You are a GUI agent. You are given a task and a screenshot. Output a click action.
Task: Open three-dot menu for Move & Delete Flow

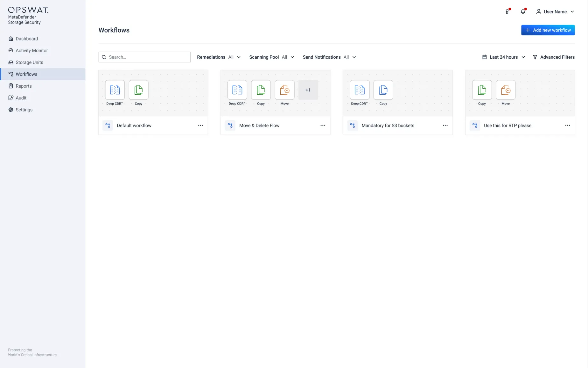click(x=323, y=126)
